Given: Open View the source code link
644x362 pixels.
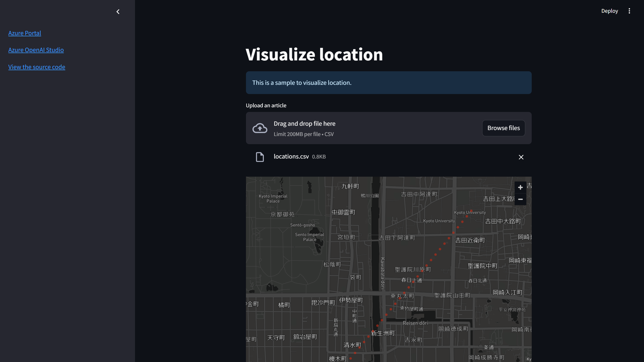Looking at the screenshot, I should tap(37, 67).
